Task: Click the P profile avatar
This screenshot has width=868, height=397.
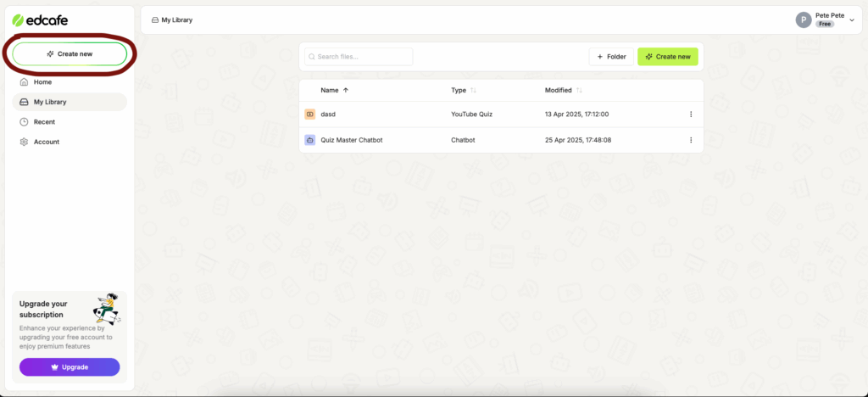Action: click(x=804, y=20)
